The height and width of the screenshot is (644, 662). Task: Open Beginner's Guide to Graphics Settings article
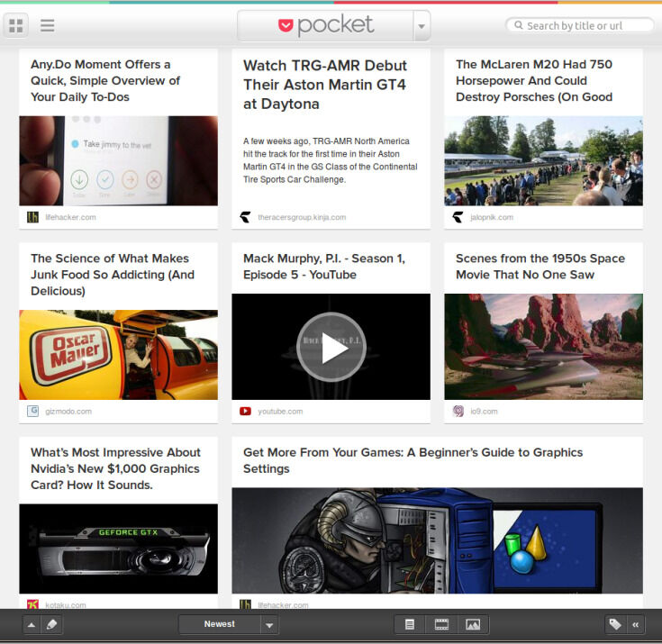click(413, 461)
